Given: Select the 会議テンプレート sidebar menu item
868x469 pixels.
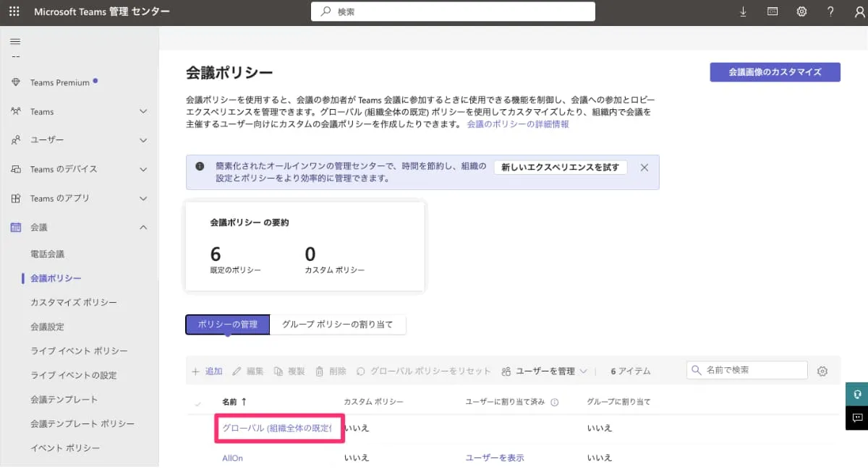Looking at the screenshot, I should (63, 398).
